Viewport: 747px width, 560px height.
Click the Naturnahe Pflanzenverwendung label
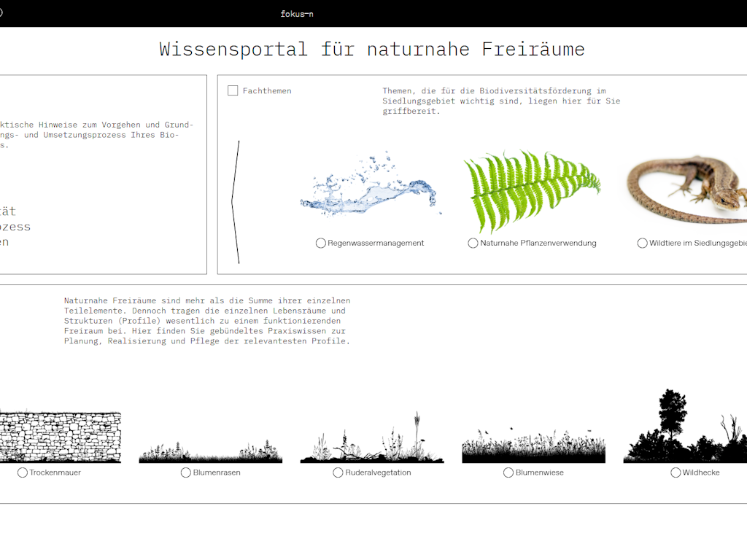(x=538, y=244)
